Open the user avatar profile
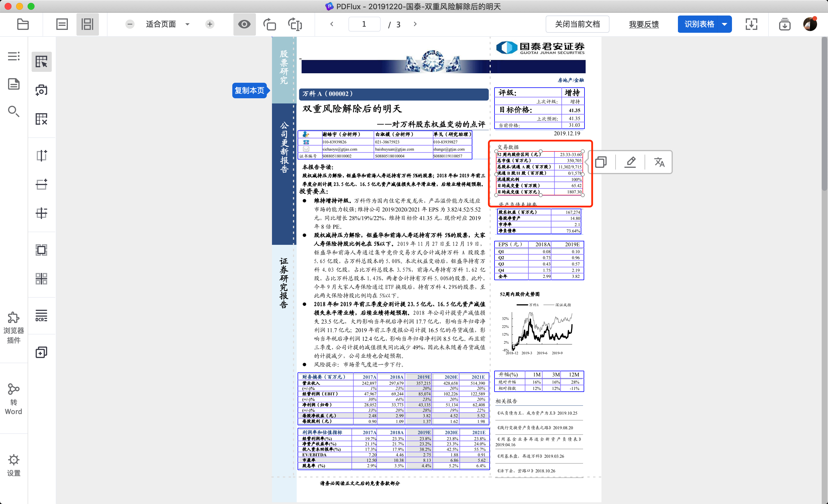The image size is (828, 504). [810, 24]
